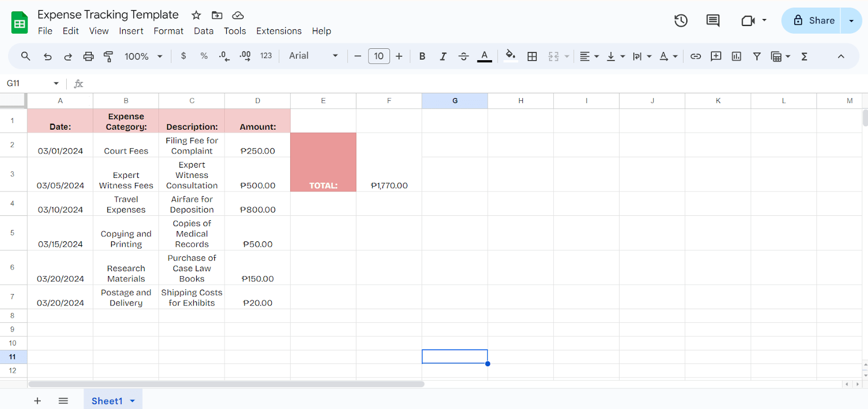Viewport: 868px width, 409px height.
Task: Switch to the Sheet1 tab
Action: point(107,401)
